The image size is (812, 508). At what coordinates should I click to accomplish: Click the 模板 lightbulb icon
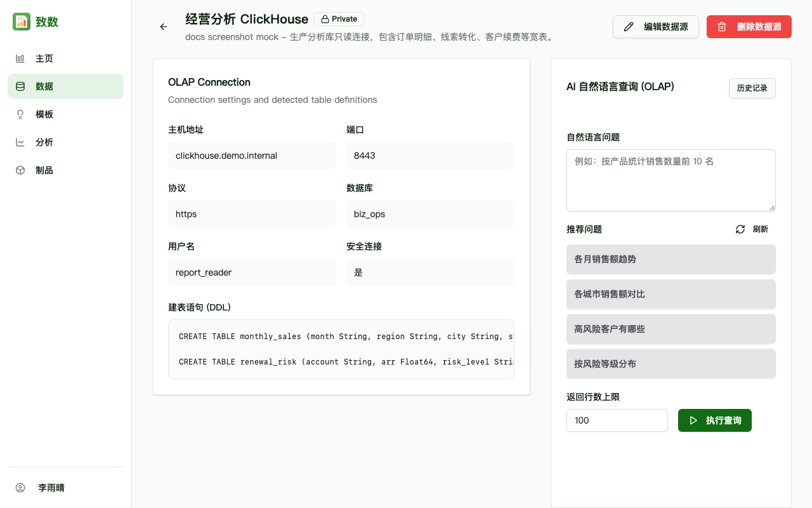pyautogui.click(x=20, y=114)
